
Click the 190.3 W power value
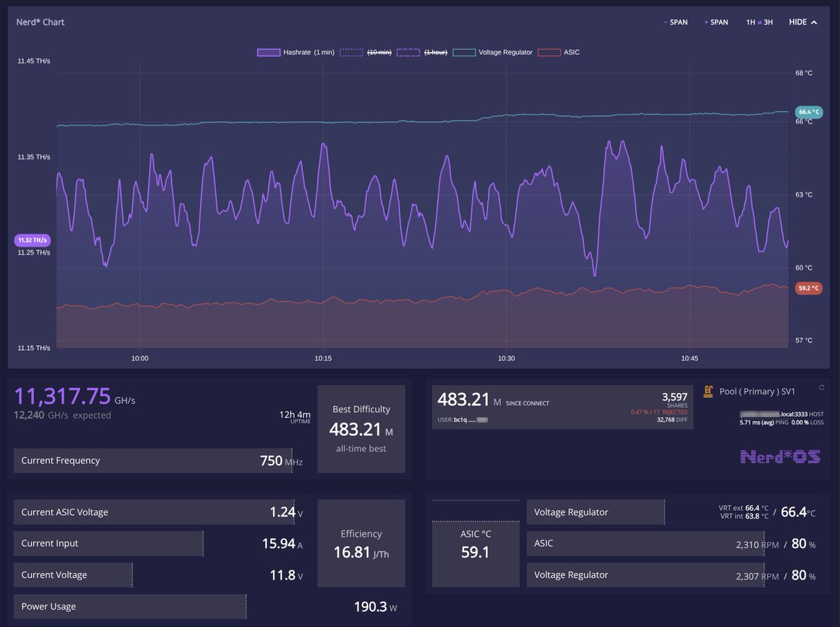(375, 607)
